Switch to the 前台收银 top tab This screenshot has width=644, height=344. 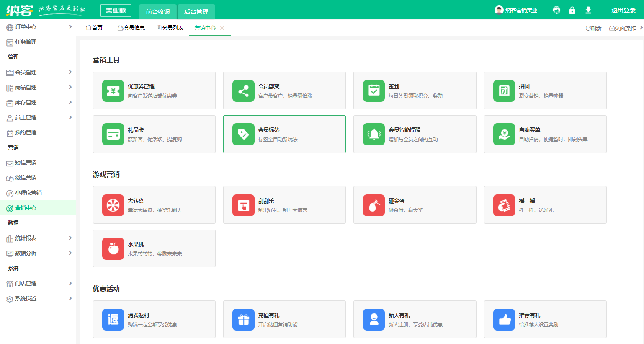tap(158, 12)
